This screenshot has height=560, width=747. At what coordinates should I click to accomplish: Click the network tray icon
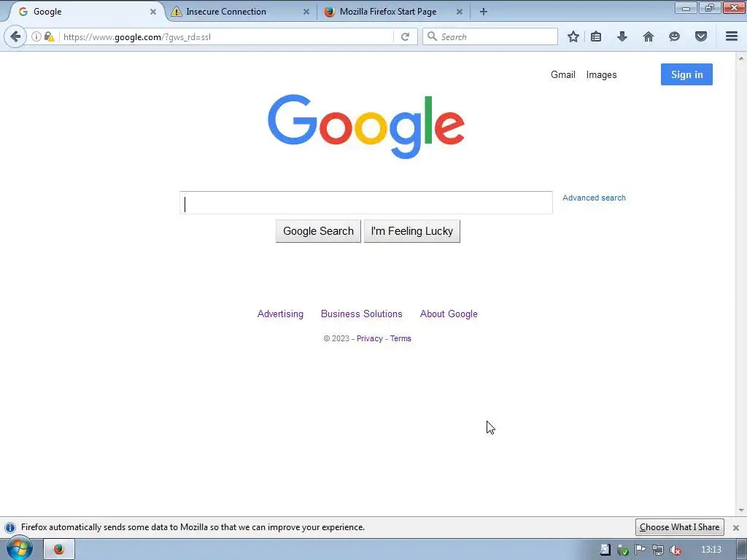click(x=658, y=550)
